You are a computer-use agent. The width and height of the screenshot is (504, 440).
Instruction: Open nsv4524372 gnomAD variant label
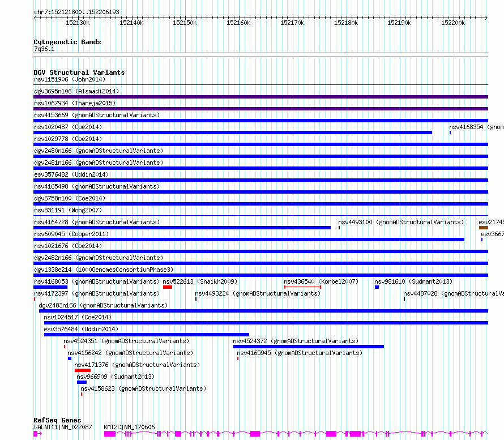click(x=296, y=341)
